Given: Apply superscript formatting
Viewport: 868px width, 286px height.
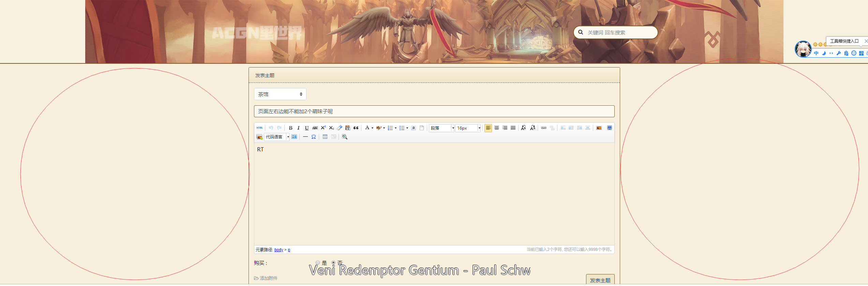Looking at the screenshot, I should [323, 128].
